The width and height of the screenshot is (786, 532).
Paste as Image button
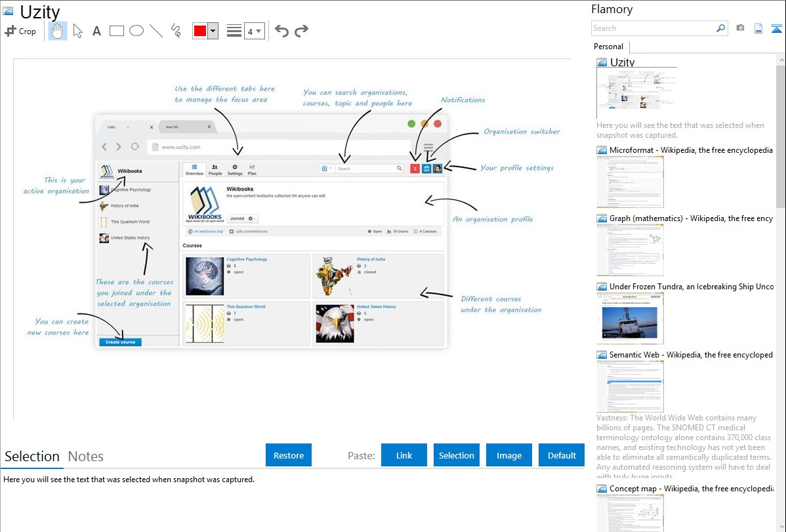click(508, 455)
